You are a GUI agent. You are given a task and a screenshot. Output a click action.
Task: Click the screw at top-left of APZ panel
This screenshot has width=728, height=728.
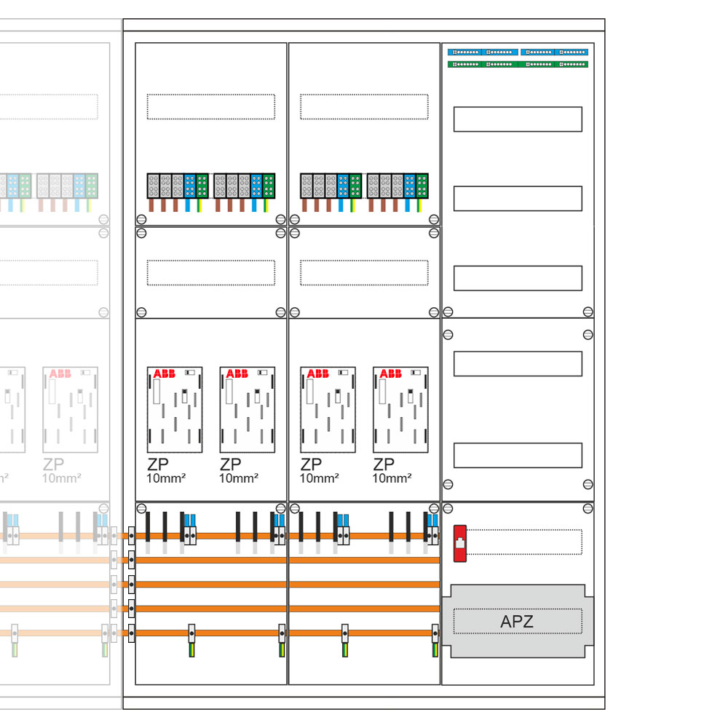pyautogui.click(x=448, y=508)
